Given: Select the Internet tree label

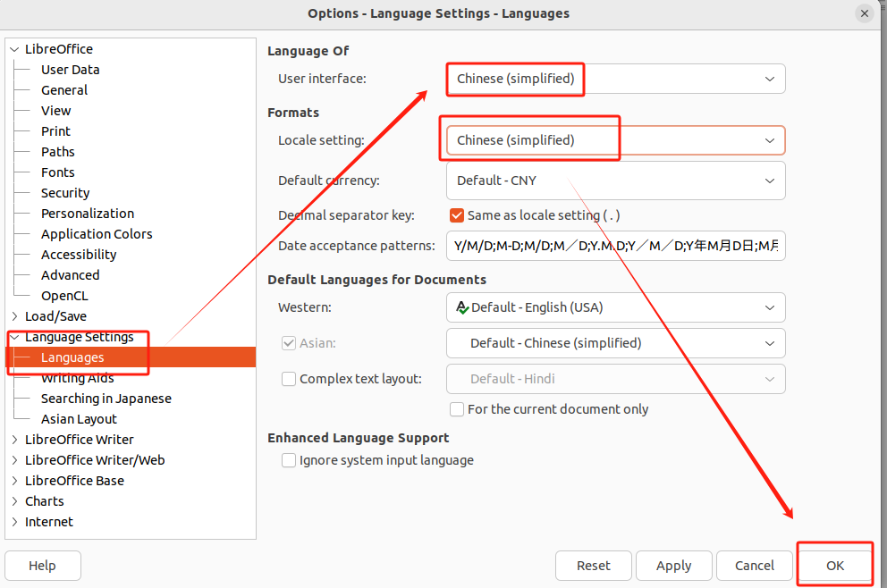Looking at the screenshot, I should click(x=49, y=522).
